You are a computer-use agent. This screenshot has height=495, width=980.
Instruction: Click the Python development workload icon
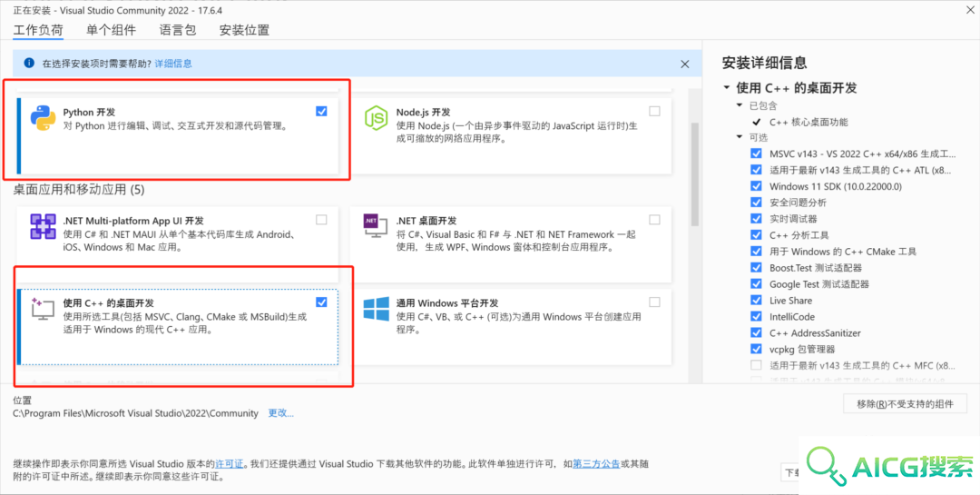click(x=44, y=118)
